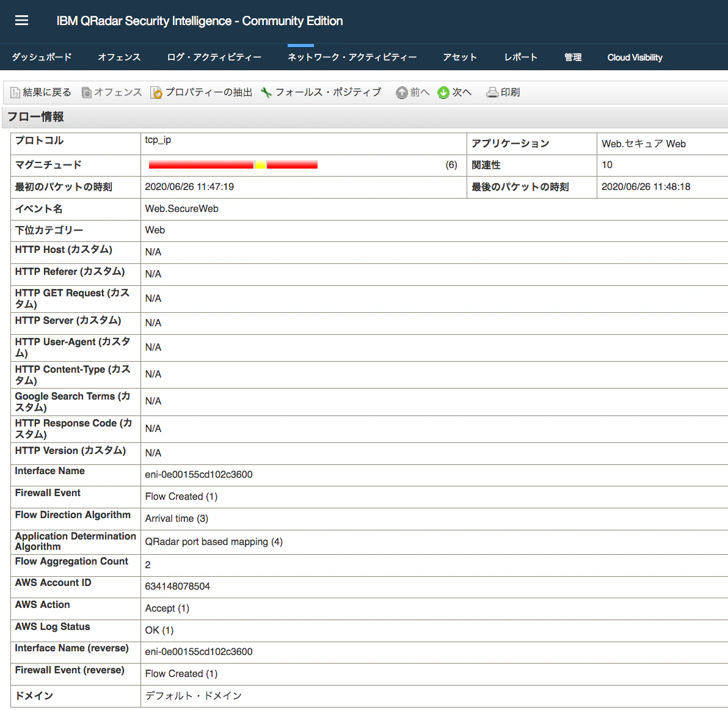The image size is (728, 710).
Task: Click the Return to Results page icon
Action: pos(15,92)
